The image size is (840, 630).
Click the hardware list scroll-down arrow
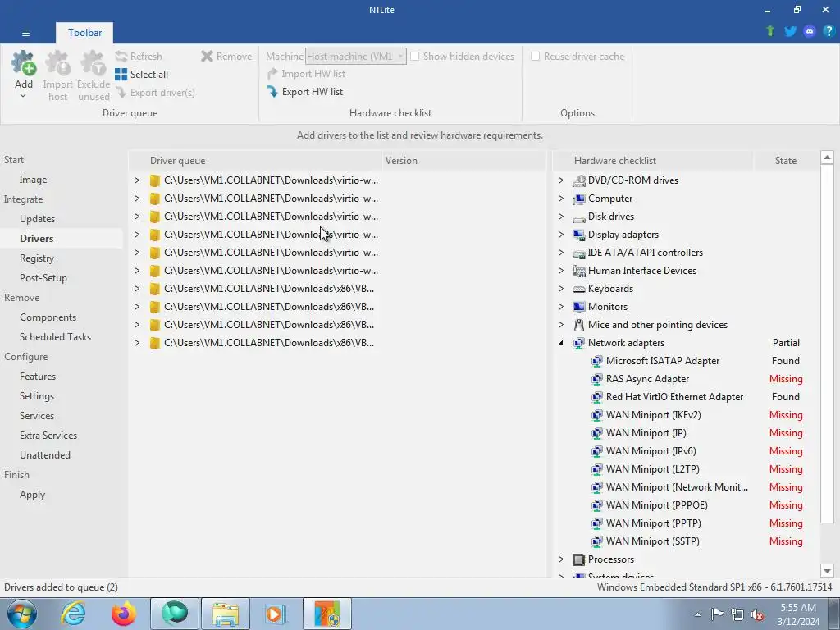click(827, 571)
